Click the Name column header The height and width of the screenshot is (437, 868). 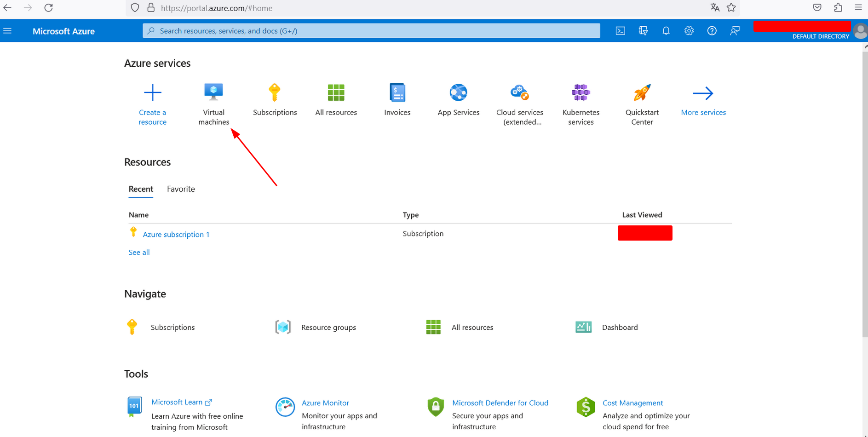click(138, 215)
